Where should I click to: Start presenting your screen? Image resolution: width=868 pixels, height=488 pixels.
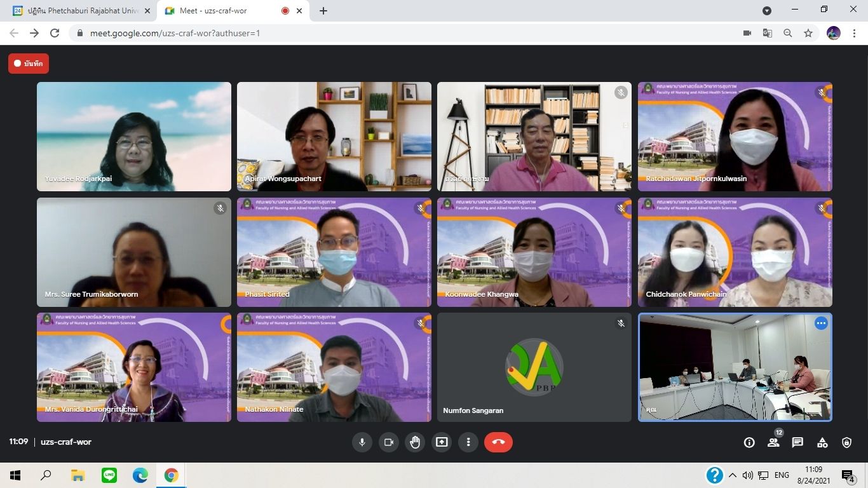tap(442, 442)
